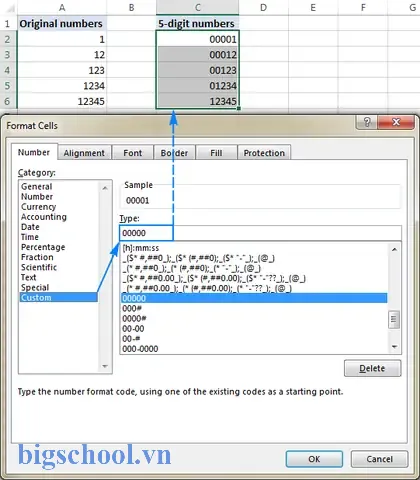
Task: Click the Cancel button
Action: [379, 459]
